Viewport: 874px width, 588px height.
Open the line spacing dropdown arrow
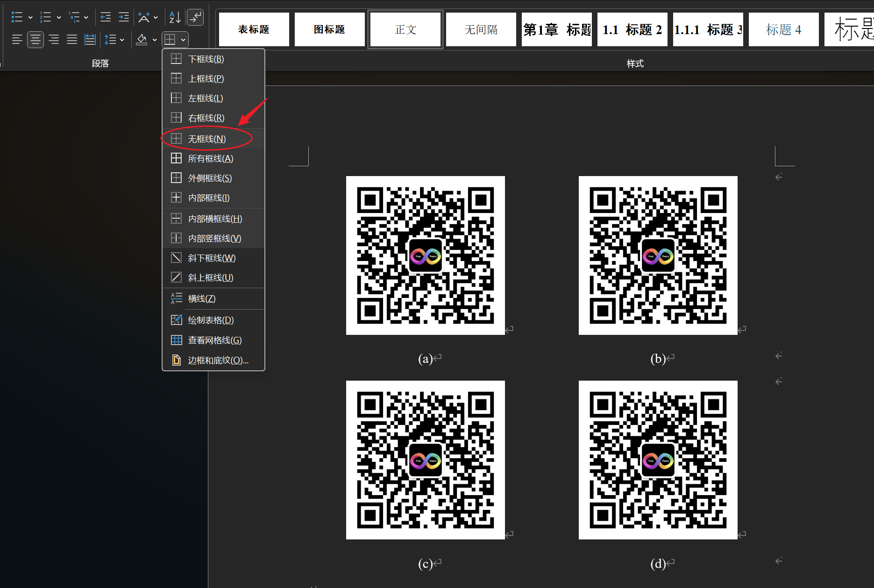(x=122, y=40)
